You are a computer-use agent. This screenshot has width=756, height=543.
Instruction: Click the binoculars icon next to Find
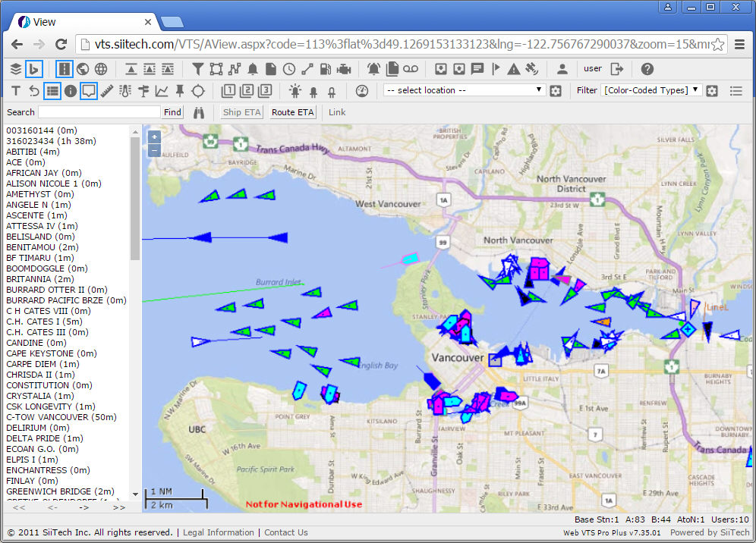[200, 112]
